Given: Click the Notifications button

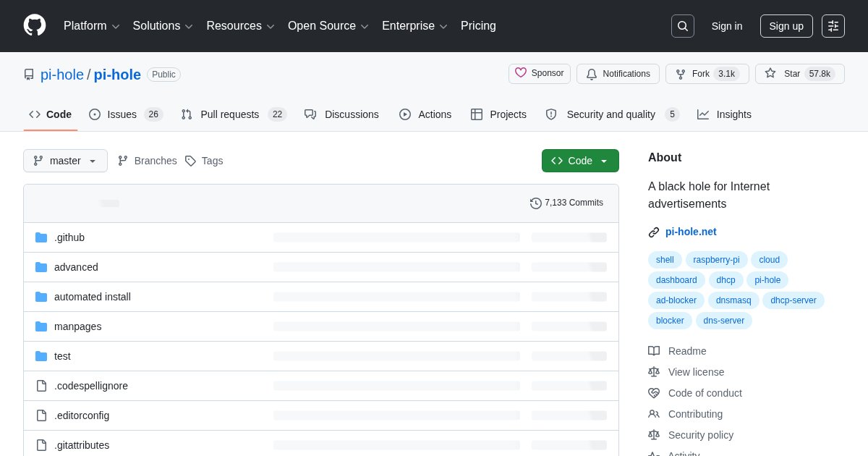Looking at the screenshot, I should (x=618, y=74).
